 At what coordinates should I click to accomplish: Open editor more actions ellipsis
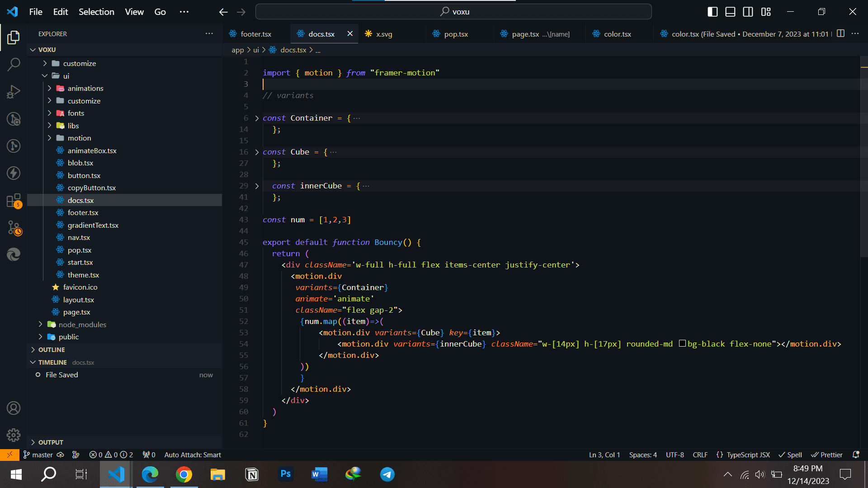coord(855,33)
